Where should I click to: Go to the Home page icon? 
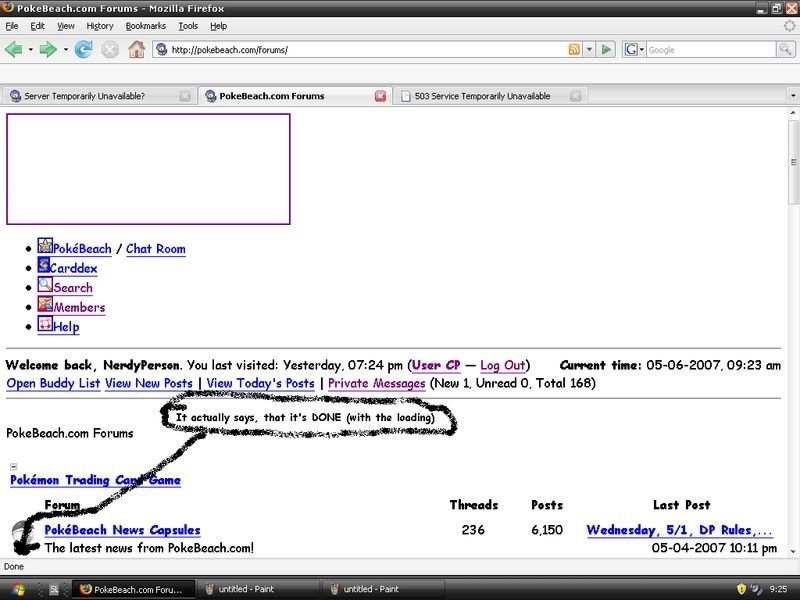click(x=136, y=49)
